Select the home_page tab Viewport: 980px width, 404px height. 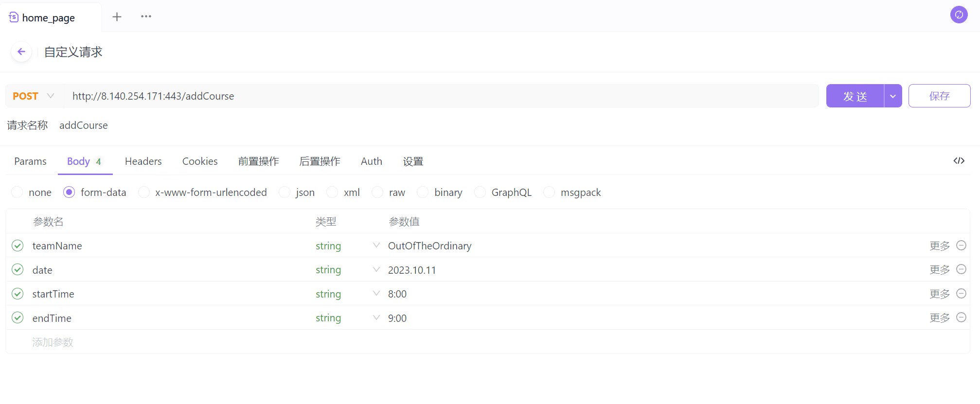51,18
